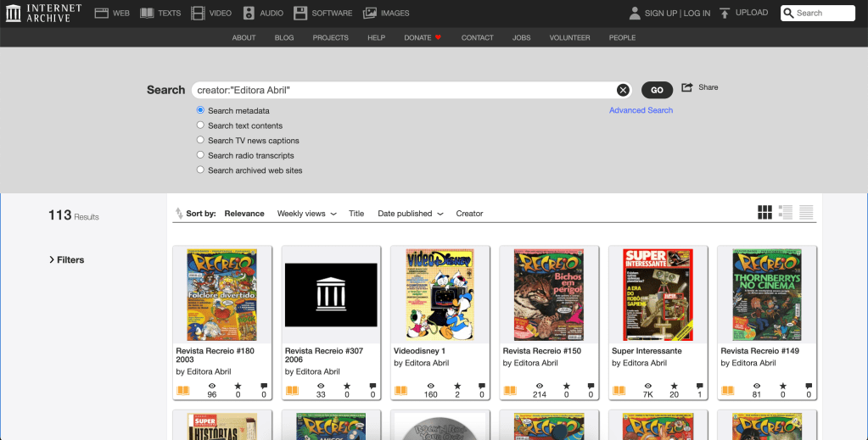Open the Weekly views sort dropdown
This screenshot has height=440, width=868.
tap(306, 214)
